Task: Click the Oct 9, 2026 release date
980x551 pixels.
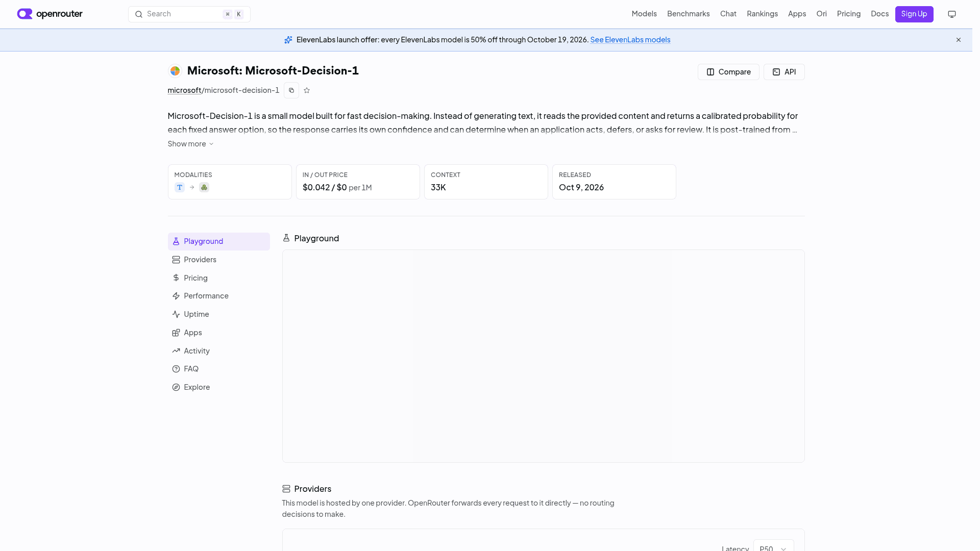Action: pos(581,187)
